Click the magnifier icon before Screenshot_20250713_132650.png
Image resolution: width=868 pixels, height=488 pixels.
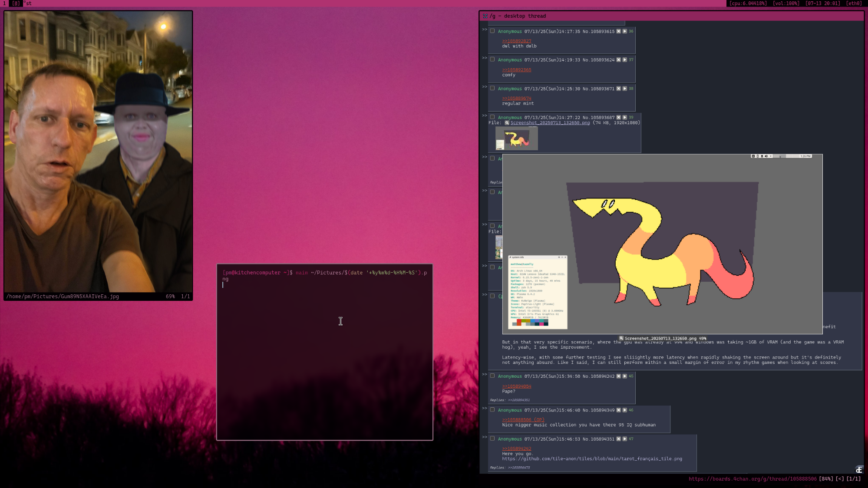coord(507,123)
